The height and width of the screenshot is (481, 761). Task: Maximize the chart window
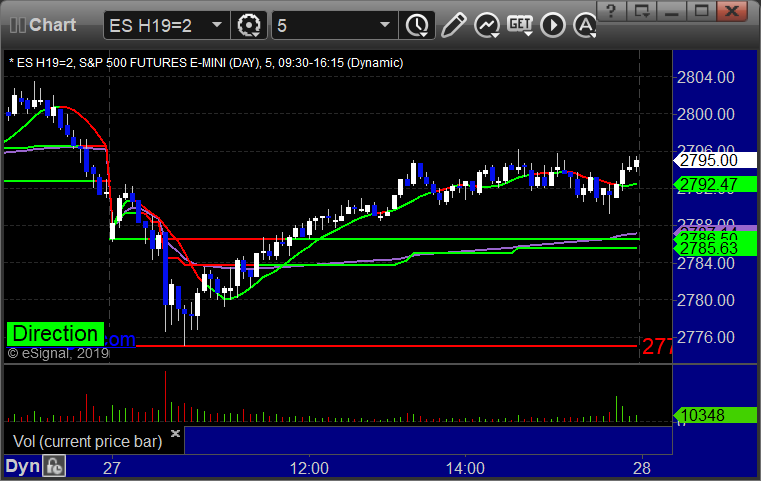pyautogui.click(x=701, y=11)
